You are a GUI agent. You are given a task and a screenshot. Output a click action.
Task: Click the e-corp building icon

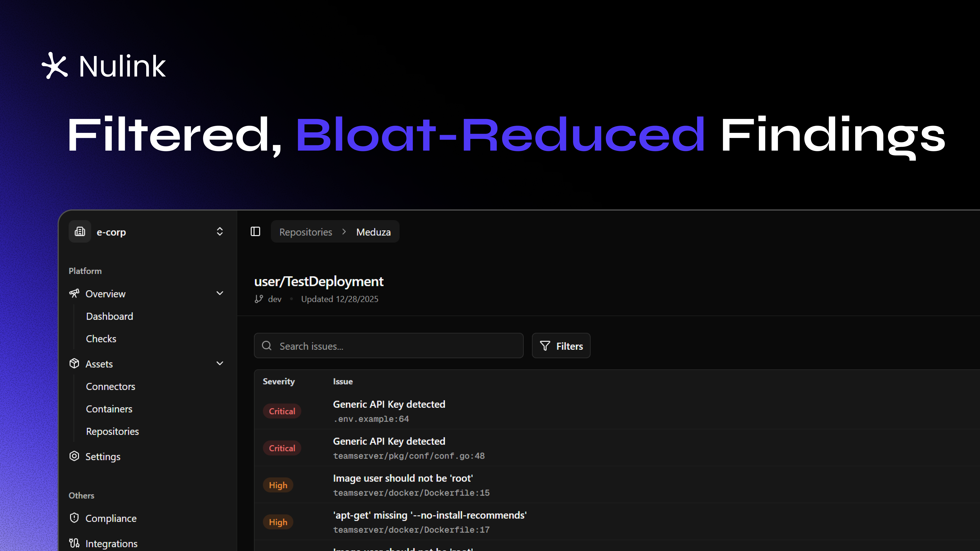coord(80,232)
